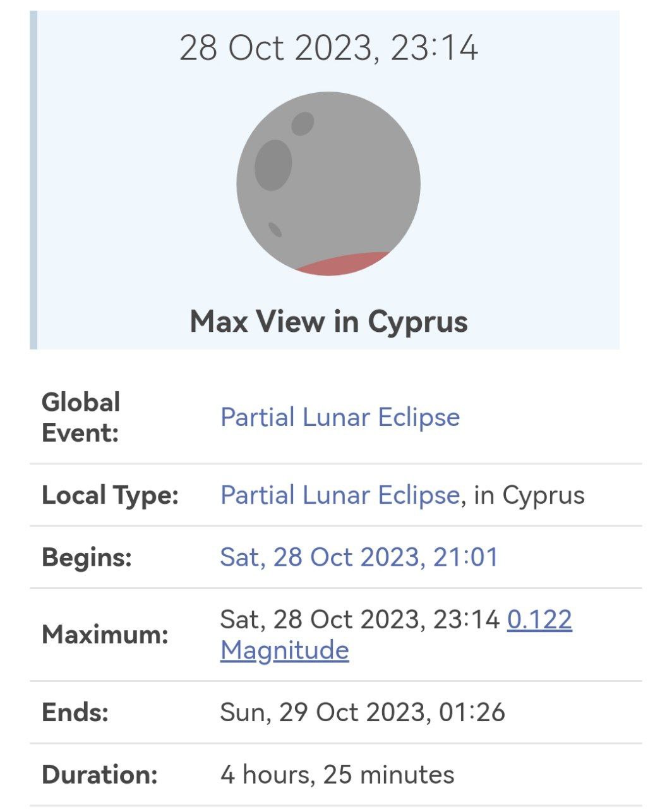Click the 28 Oct 2023, 23:14 heading
This screenshot has height=809, width=672.
point(328,48)
